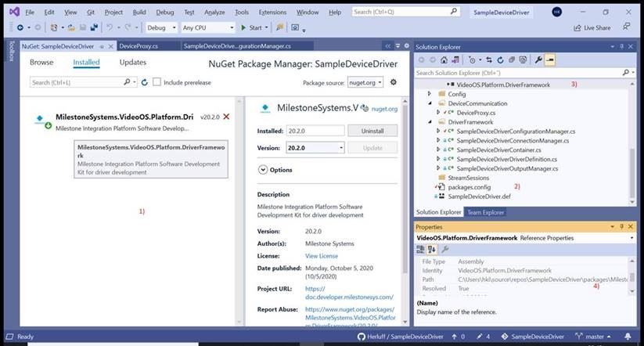Open the File menu
This screenshot has height=346, width=644.
[x=30, y=12]
